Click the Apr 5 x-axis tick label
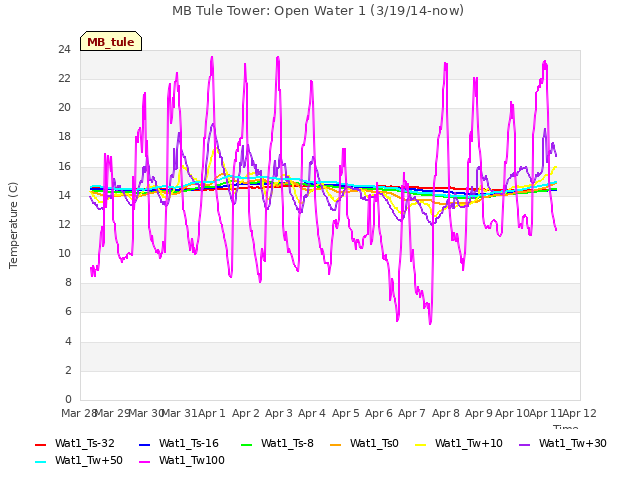The height and width of the screenshot is (480, 640). click(x=346, y=413)
